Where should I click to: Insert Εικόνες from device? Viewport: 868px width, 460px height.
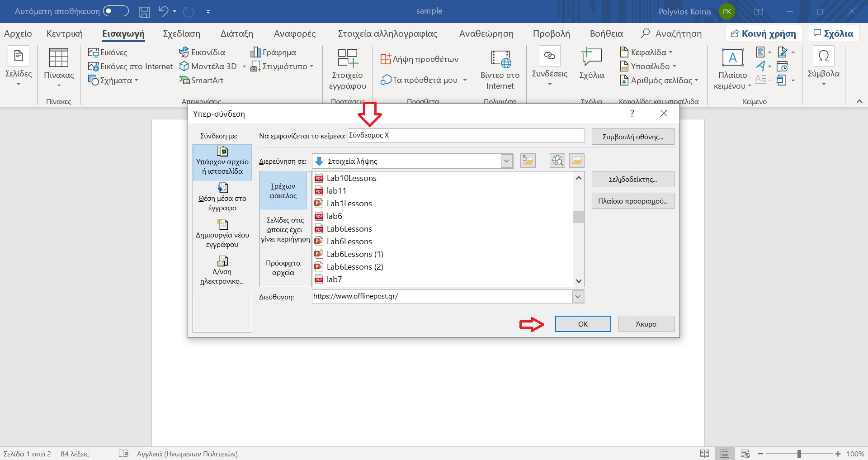tap(108, 52)
